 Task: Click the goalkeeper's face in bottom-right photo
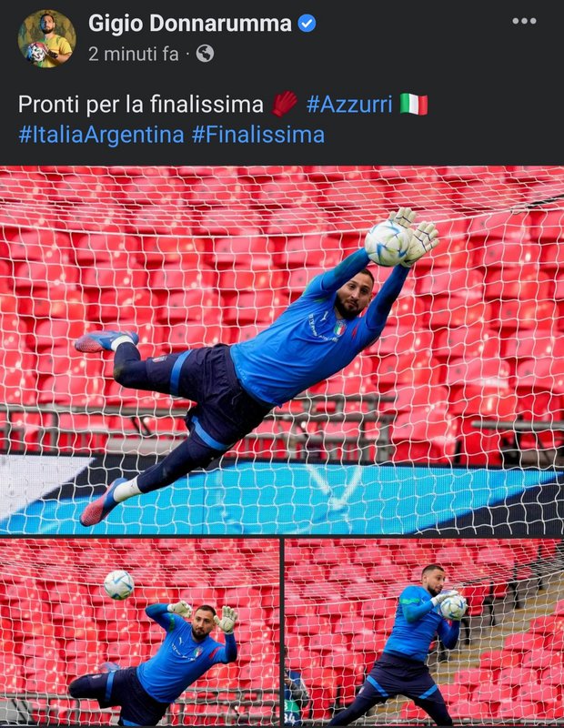coord(433,581)
